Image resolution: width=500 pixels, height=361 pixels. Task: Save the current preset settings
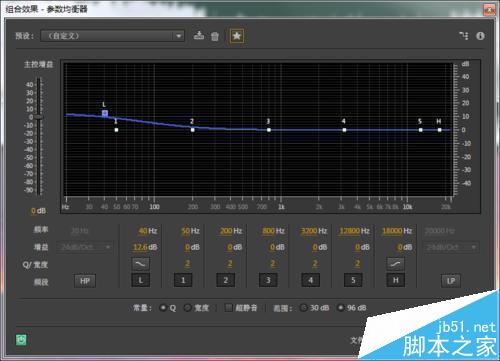[199, 35]
